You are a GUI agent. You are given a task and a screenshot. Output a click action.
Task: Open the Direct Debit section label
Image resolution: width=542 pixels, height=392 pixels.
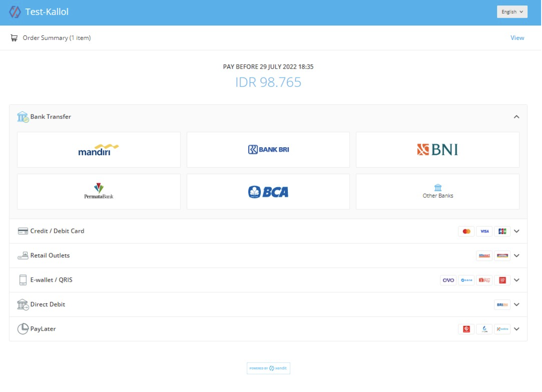47,305
